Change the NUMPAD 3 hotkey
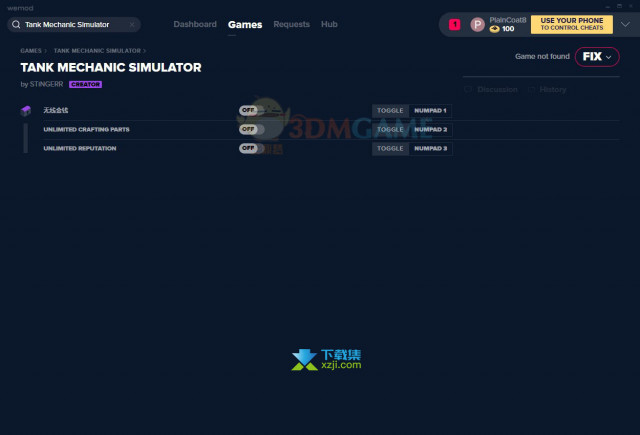Image resolution: width=640 pixels, height=435 pixels. (x=430, y=149)
